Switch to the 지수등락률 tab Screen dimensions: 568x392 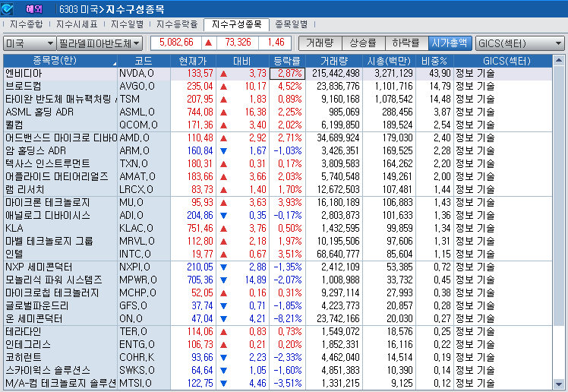click(177, 24)
